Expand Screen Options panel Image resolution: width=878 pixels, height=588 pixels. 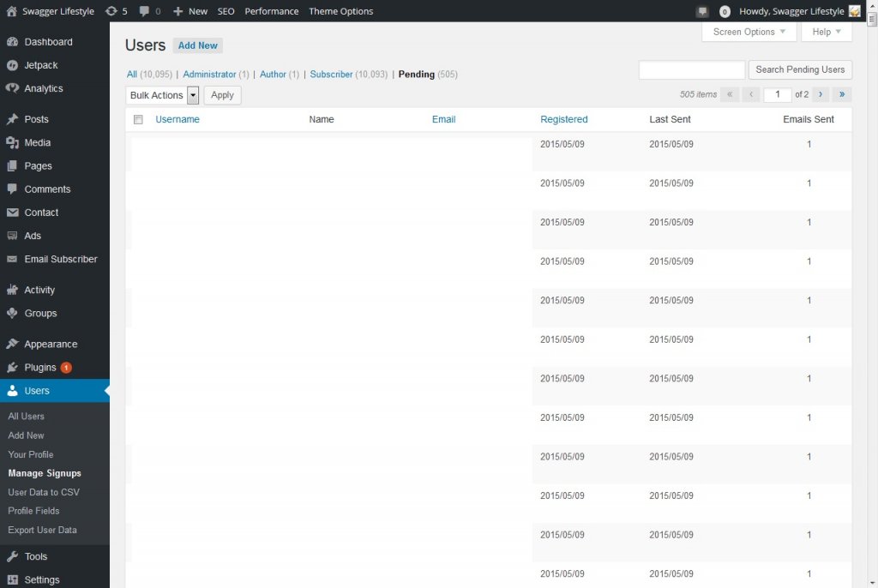click(749, 32)
